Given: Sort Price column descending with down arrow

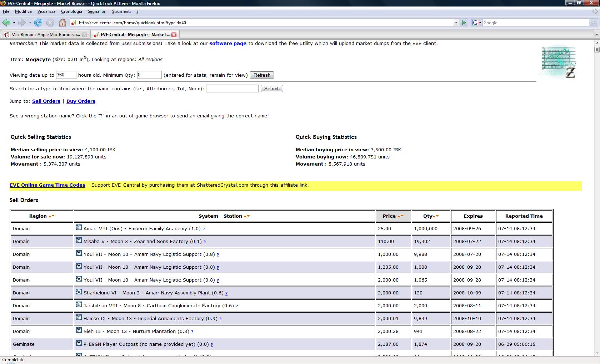Looking at the screenshot, I should [402, 216].
